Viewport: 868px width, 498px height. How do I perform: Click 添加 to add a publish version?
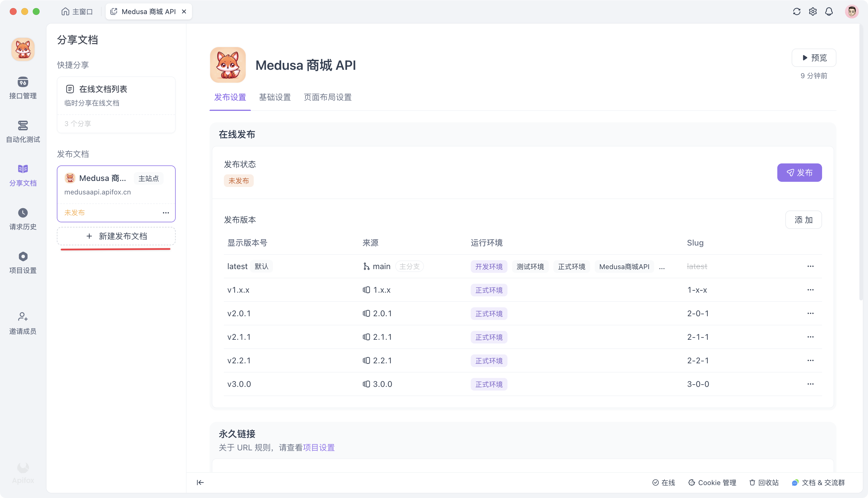[x=803, y=220]
